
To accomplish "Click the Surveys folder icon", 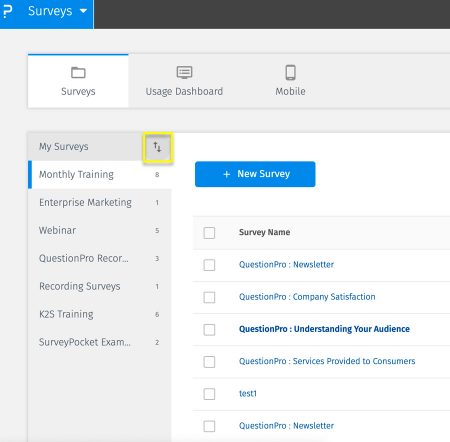I will [x=78, y=72].
